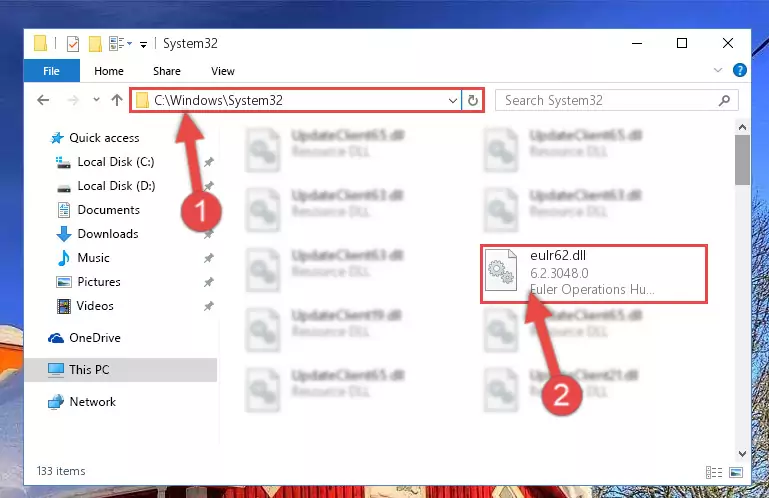Switch to the Home ribbon tab
Screen dimensions: 769x498
coord(109,71)
